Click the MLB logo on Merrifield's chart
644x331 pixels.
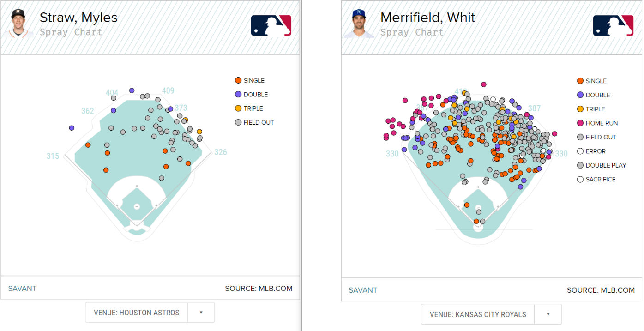613,25
